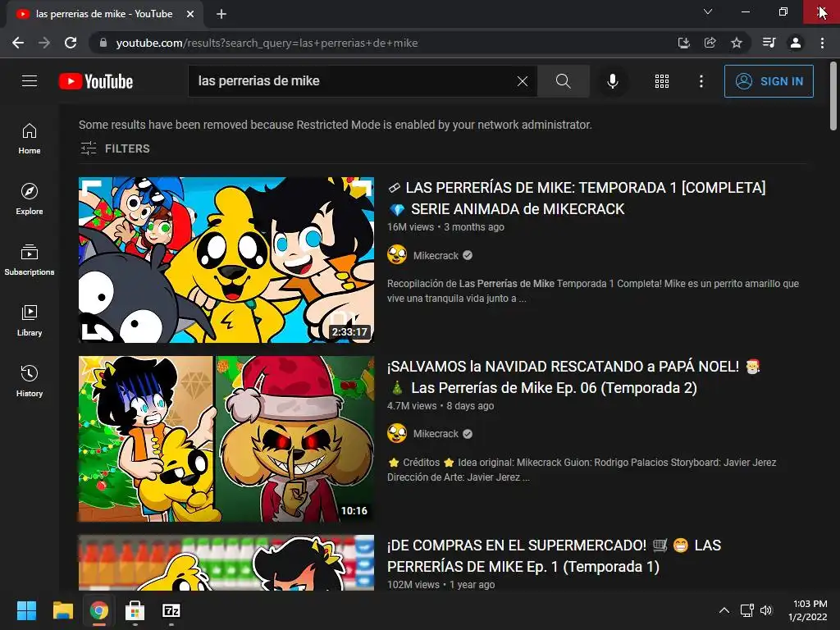Select the las perrerias de mike tab
The height and width of the screenshot is (630, 840).
(x=104, y=14)
